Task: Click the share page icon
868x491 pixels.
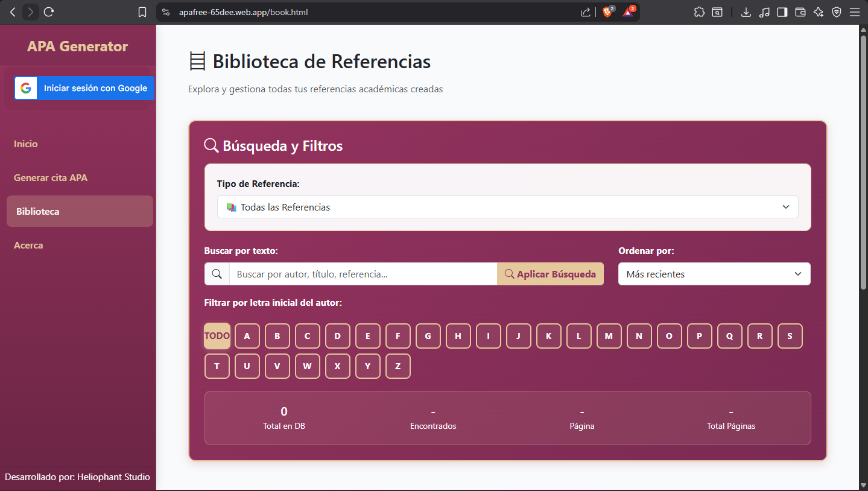Action: coord(585,12)
